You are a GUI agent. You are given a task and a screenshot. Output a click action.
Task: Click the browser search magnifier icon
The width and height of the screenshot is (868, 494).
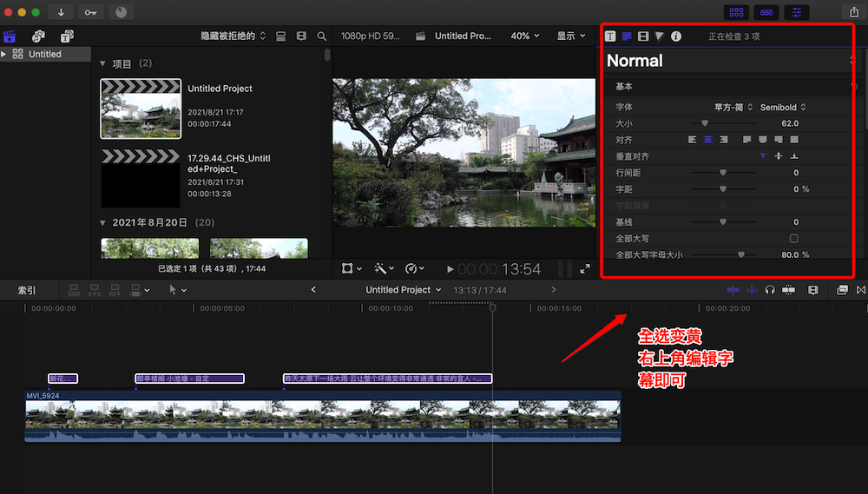[322, 36]
